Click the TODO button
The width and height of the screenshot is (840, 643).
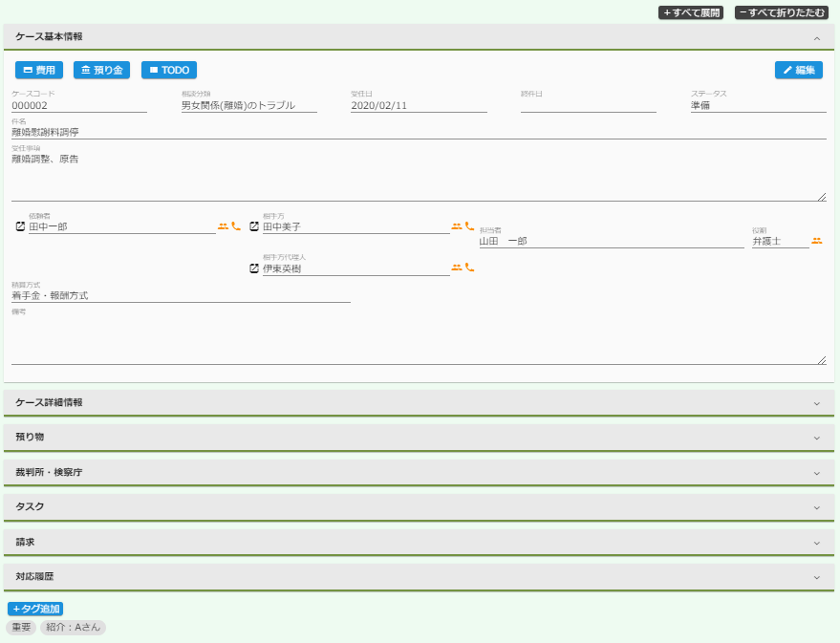(x=169, y=70)
